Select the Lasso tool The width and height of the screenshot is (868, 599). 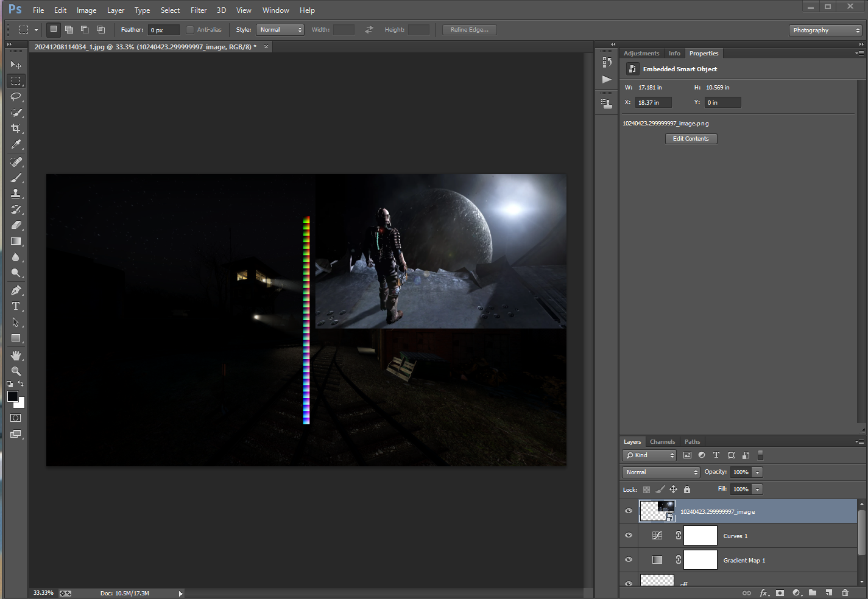(16, 97)
